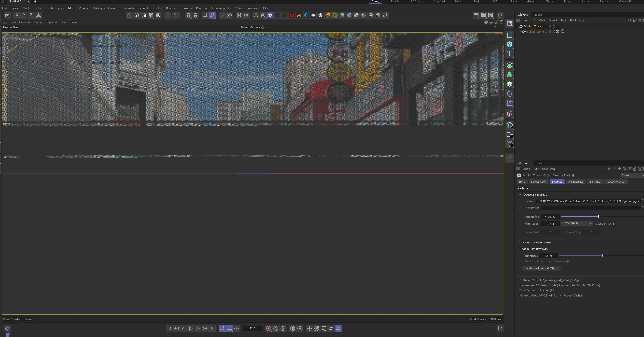
Task: Click the red Octane render icon
Action: click(292, 15)
